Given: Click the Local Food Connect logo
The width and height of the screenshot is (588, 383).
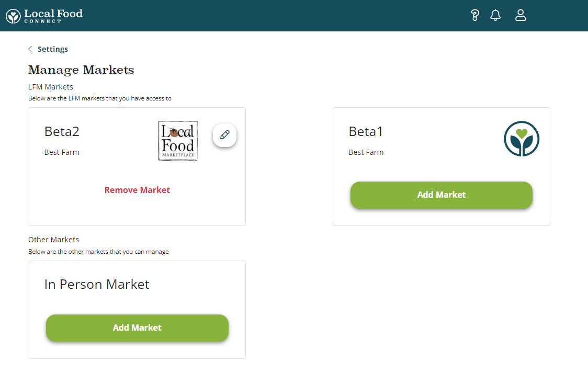Looking at the screenshot, I should [x=44, y=16].
